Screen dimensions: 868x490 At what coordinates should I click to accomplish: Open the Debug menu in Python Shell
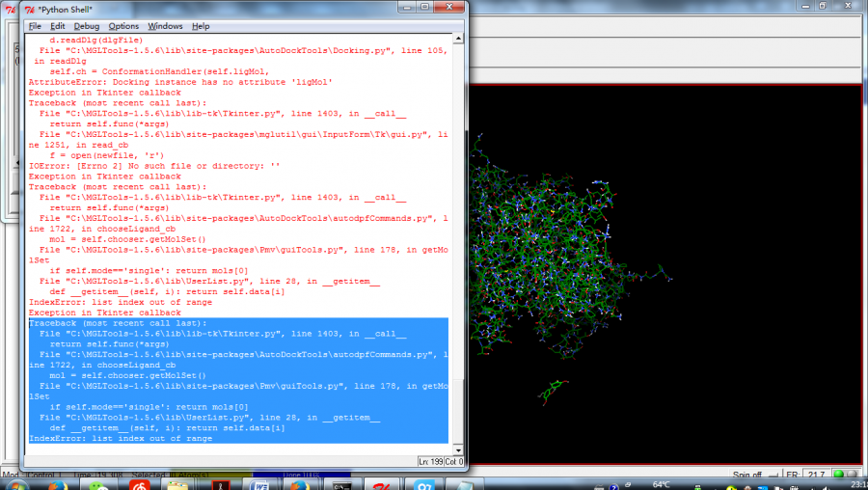[87, 26]
